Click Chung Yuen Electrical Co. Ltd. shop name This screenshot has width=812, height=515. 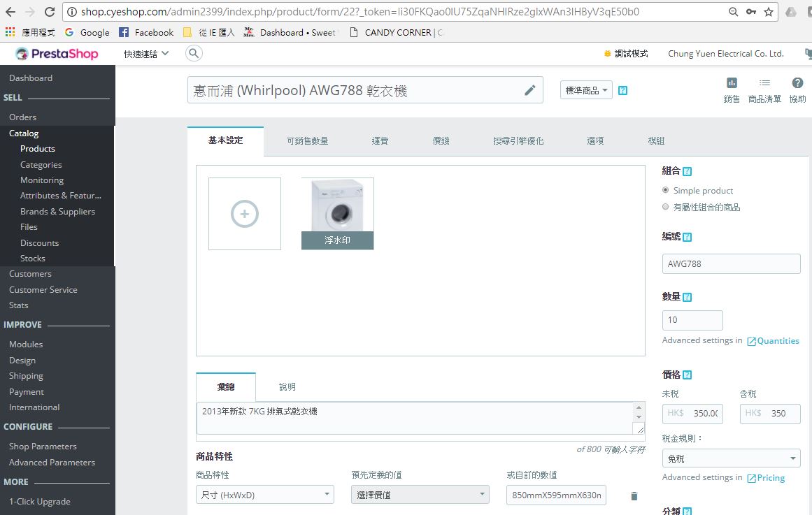click(x=725, y=53)
